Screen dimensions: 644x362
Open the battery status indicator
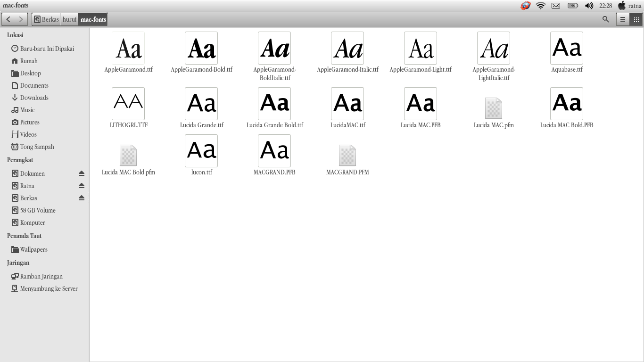[x=573, y=6]
